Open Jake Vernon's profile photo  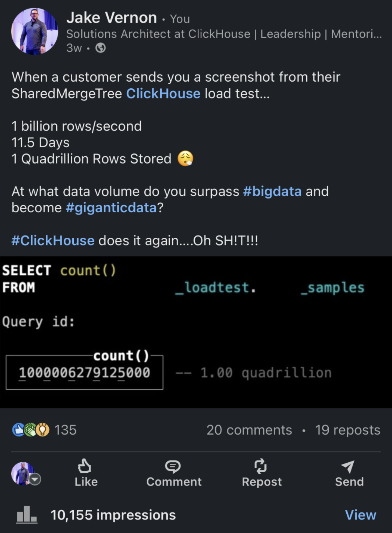tap(35, 31)
